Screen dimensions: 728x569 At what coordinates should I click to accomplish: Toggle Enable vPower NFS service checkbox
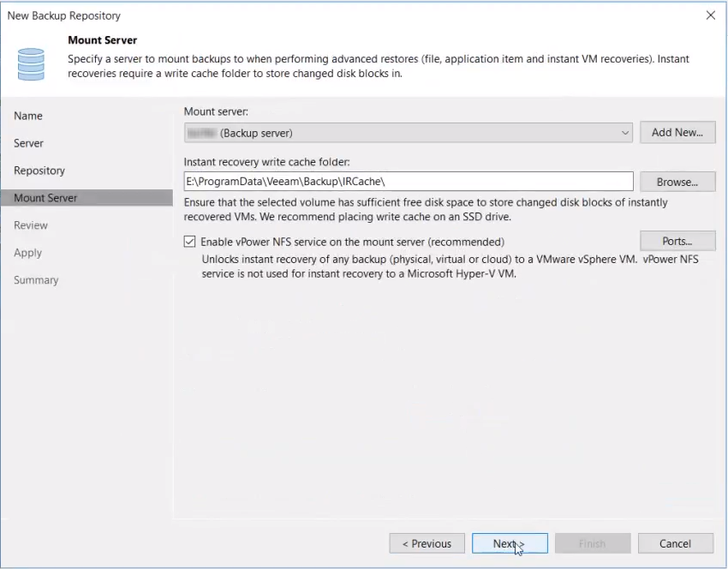190,242
